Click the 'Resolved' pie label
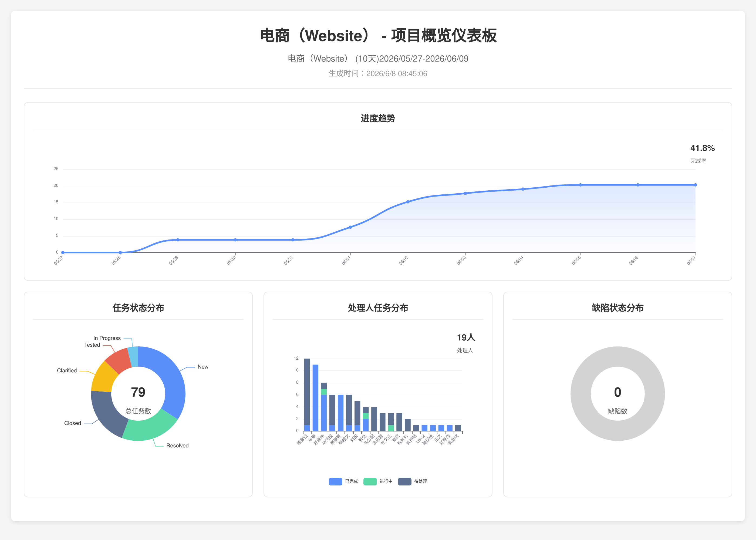756x540 pixels. [x=178, y=446]
